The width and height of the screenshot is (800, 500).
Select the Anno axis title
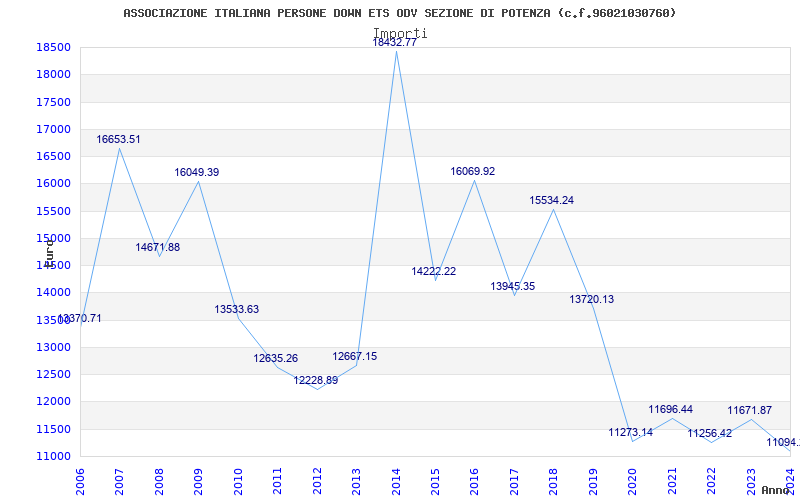[776, 490]
